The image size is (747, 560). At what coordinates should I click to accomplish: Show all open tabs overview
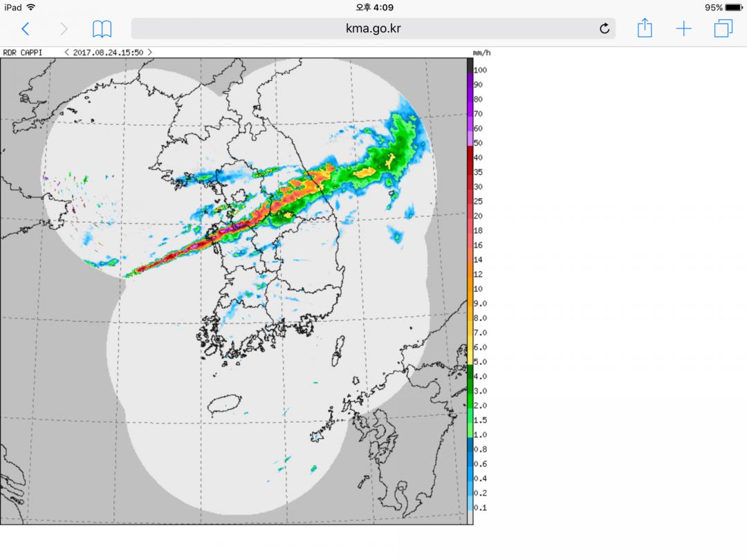[x=723, y=28]
